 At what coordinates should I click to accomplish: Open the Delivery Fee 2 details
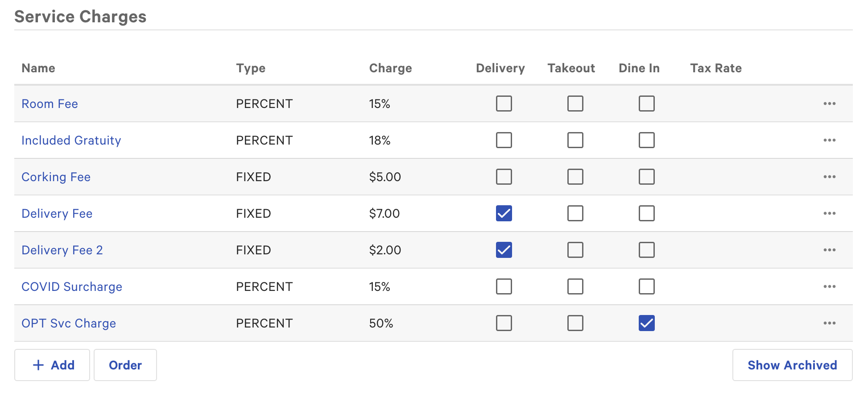pos(62,250)
